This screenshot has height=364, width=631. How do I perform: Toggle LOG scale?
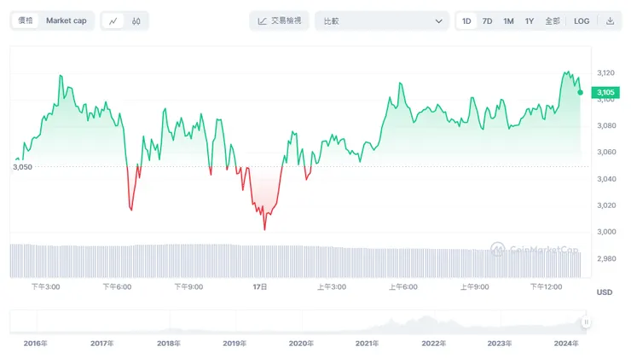click(x=582, y=20)
